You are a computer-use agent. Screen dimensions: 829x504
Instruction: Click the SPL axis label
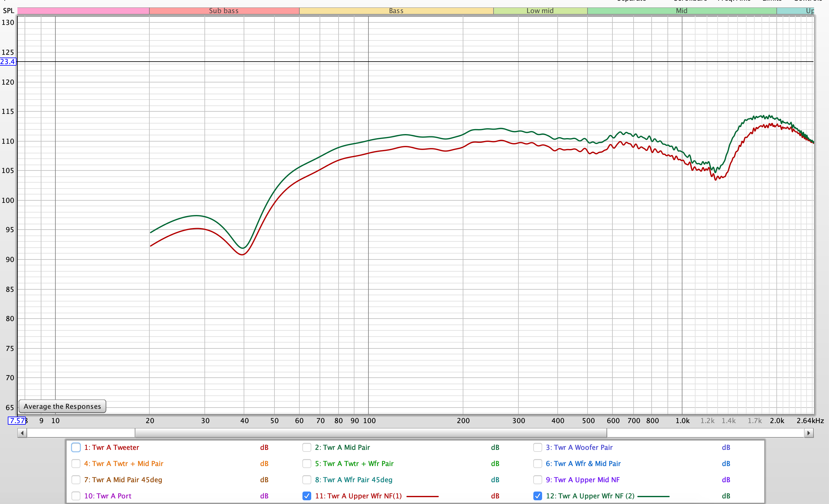[8, 11]
